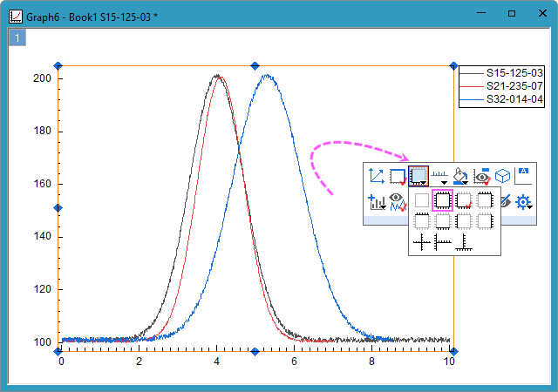Toggle the layer frame icon with red check
The height and width of the screenshot is (392, 558).
[x=398, y=176]
